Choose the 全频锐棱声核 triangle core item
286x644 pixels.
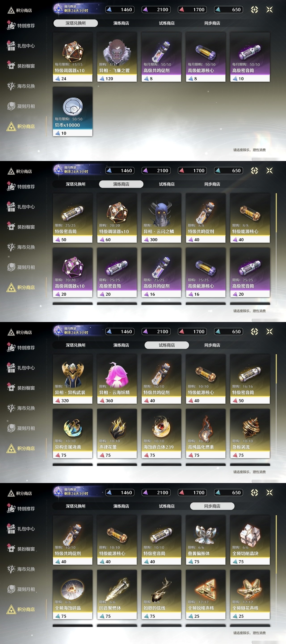[206, 595]
